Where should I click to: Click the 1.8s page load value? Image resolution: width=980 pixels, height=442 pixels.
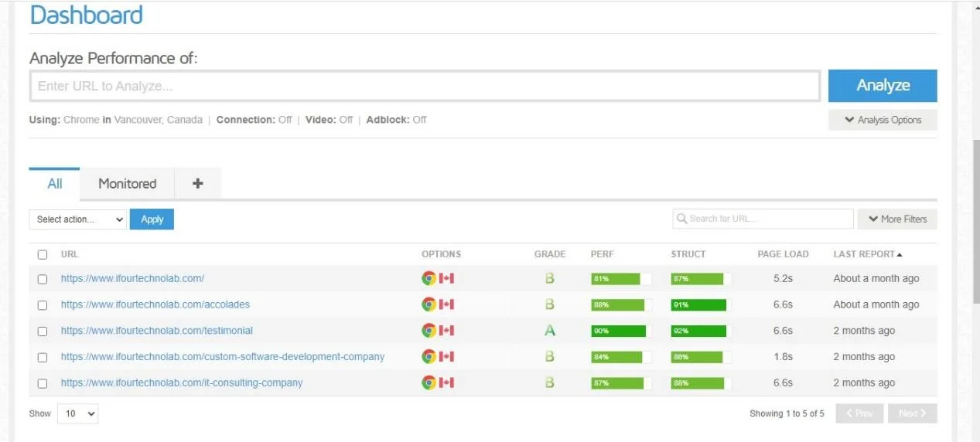[x=783, y=356]
